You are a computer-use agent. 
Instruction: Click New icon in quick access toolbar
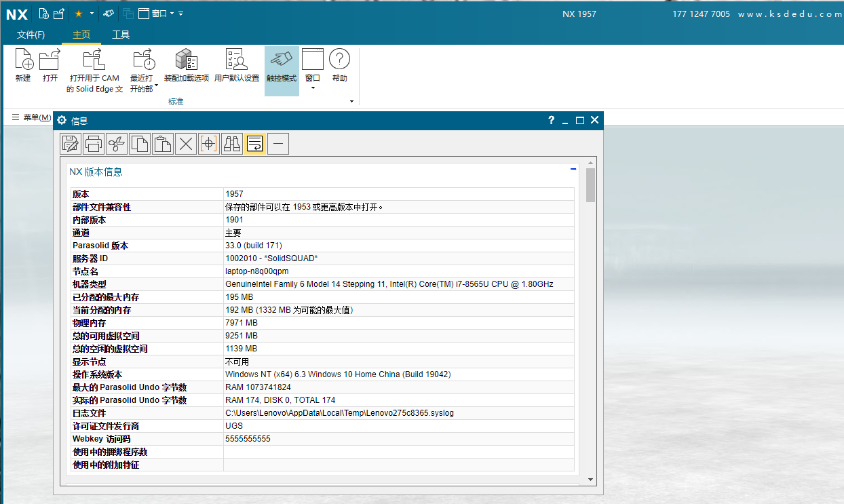[44, 14]
